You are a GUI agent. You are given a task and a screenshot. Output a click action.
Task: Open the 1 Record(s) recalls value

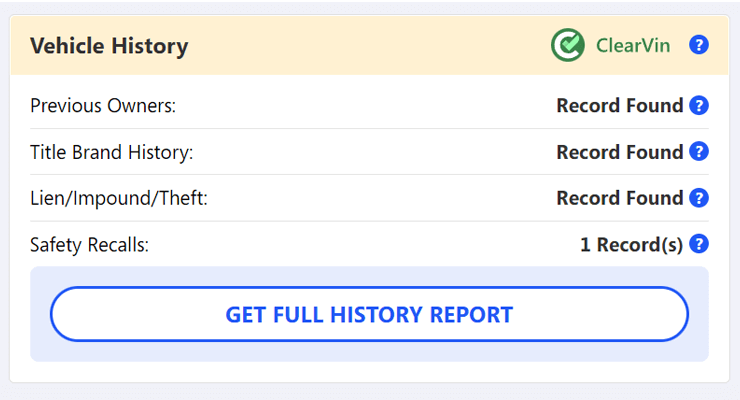click(631, 245)
